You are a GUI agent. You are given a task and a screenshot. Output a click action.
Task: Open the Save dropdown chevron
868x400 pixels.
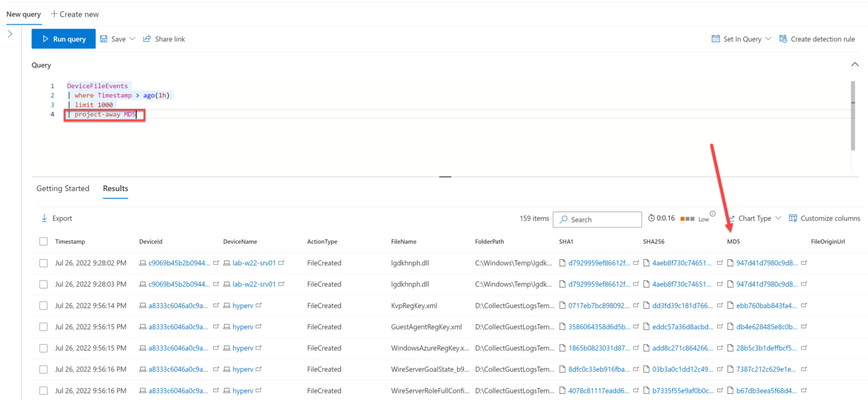(133, 39)
